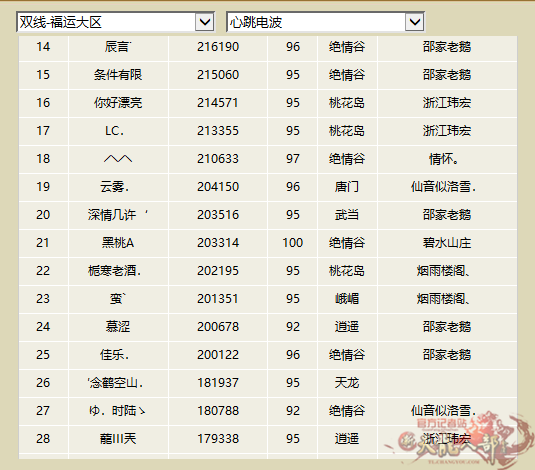
Task: Click score value 213355
Action: click(218, 131)
